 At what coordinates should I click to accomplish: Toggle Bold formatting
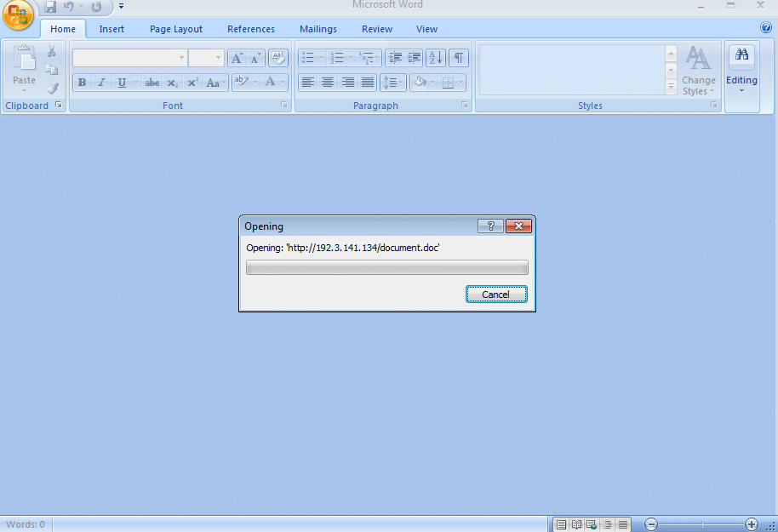82,83
